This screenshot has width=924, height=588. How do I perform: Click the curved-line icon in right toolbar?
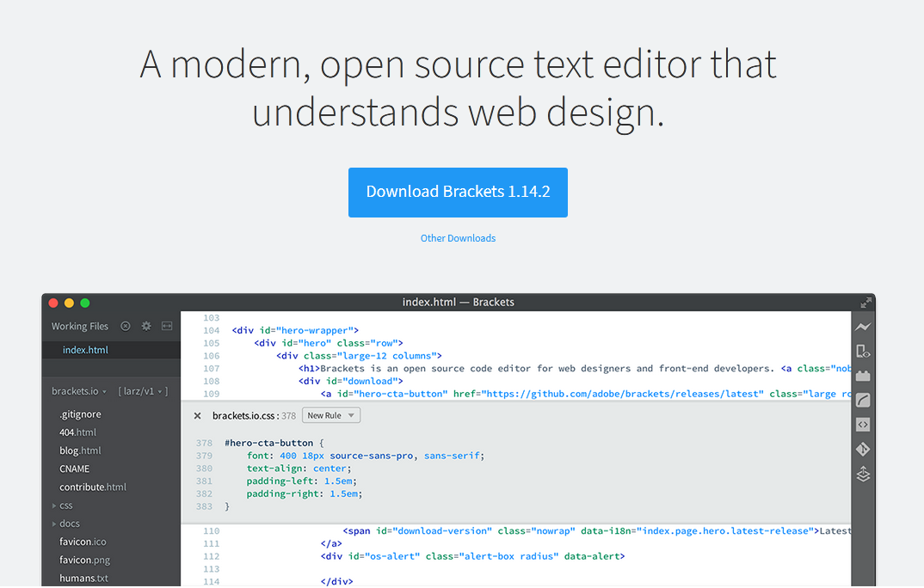pos(863,400)
